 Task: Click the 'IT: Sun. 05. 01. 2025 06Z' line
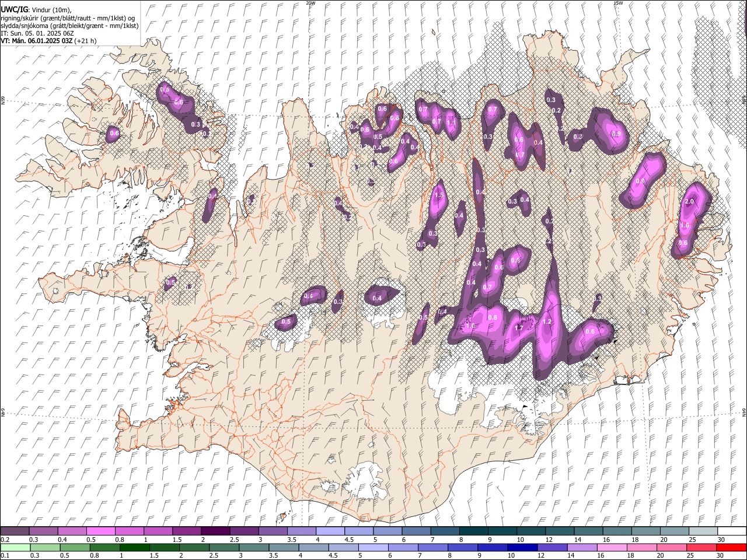[x=37, y=33]
